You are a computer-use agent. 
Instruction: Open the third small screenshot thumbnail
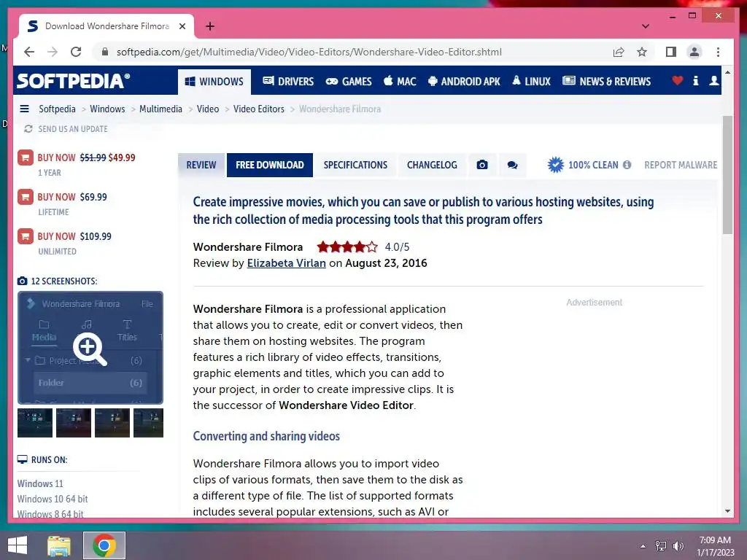[112, 423]
